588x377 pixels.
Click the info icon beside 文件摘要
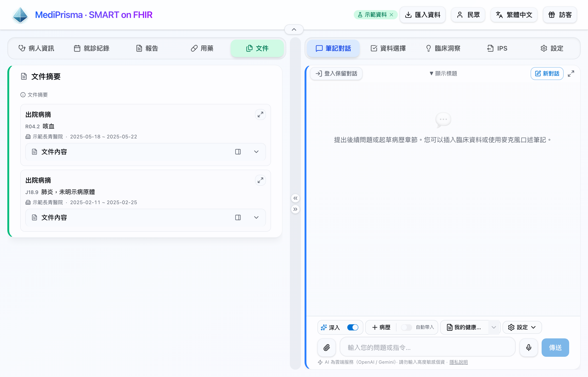click(x=23, y=95)
